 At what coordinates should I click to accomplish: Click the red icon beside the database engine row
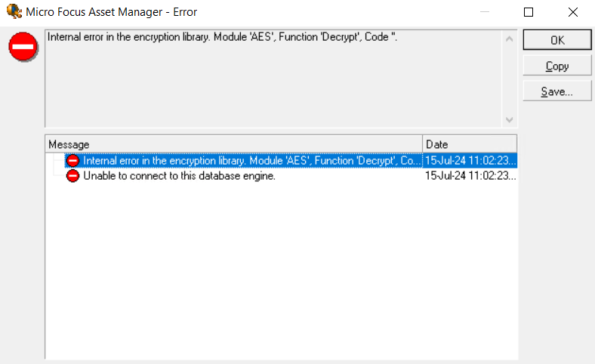point(72,176)
